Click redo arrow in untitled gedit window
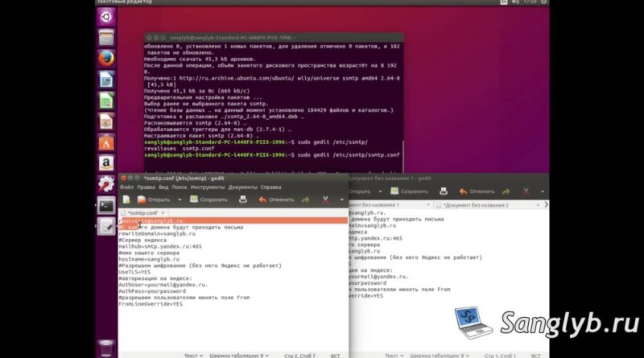This screenshot has width=644, height=358. [x=506, y=191]
